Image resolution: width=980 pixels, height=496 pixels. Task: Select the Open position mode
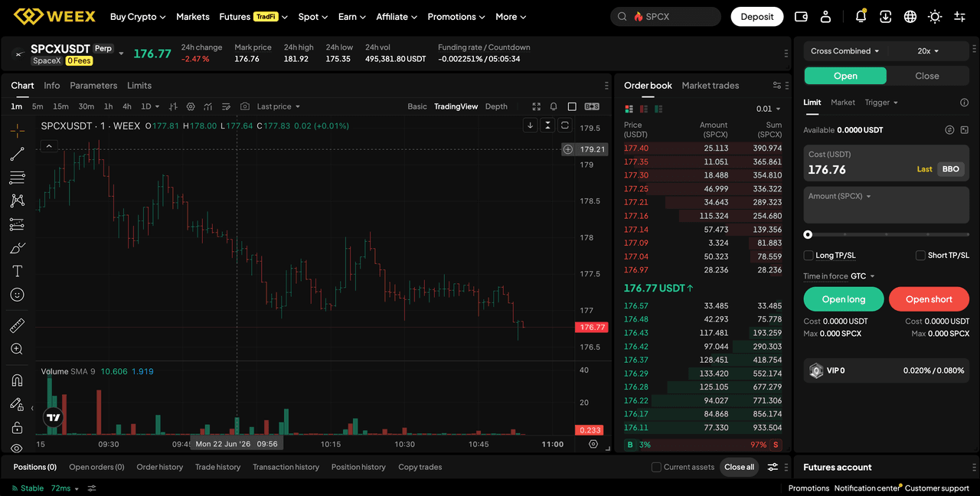click(x=845, y=76)
